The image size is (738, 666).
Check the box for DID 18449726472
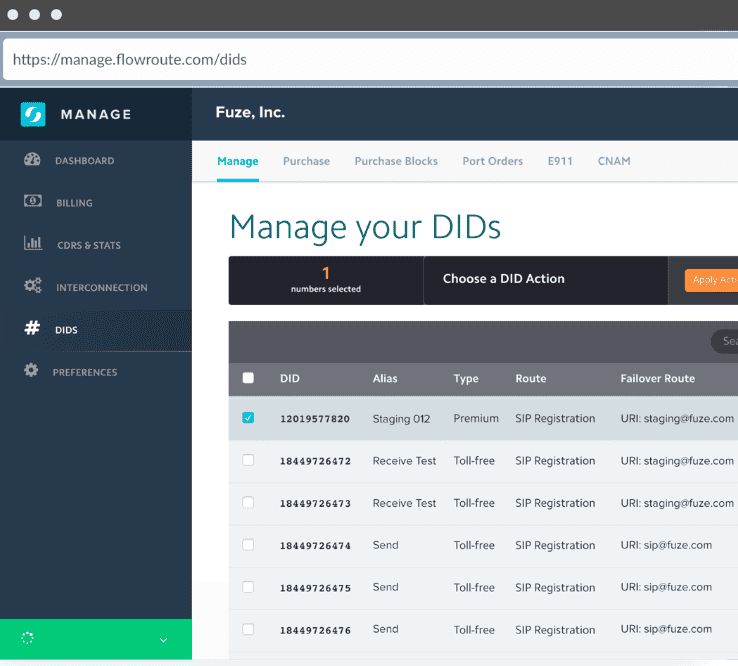click(248, 460)
